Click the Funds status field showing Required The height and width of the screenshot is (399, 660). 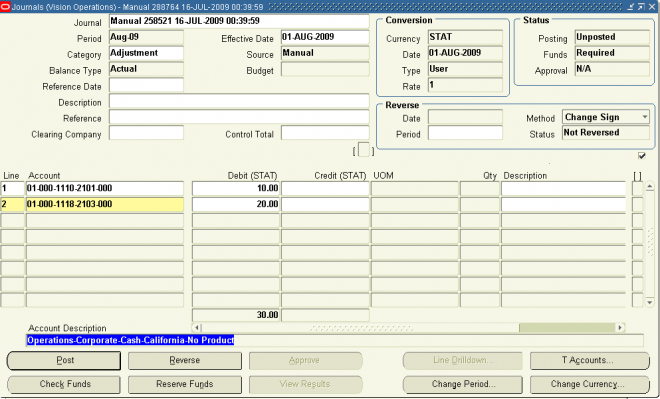(x=612, y=53)
